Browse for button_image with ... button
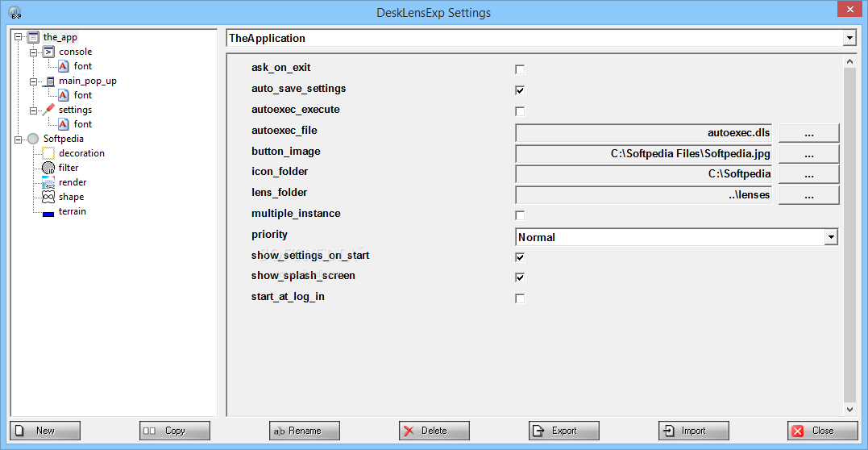This screenshot has height=450, width=868. (x=809, y=154)
